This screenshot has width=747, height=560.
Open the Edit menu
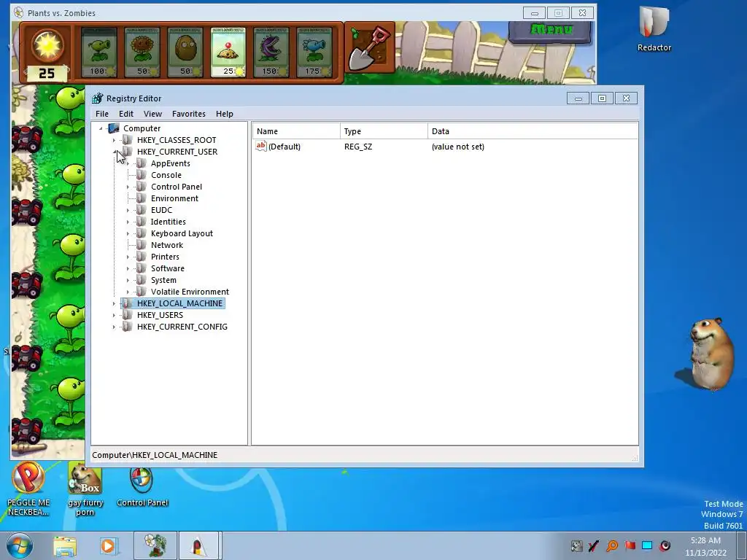coord(125,114)
